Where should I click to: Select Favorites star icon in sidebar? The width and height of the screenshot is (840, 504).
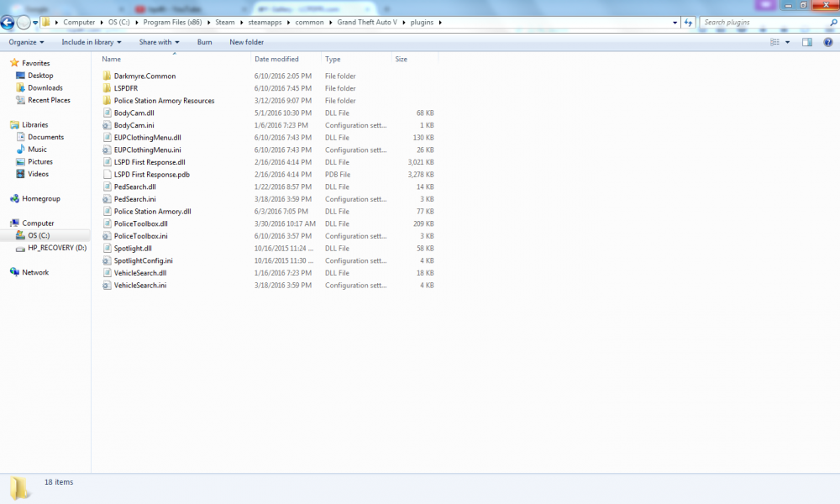[14, 63]
